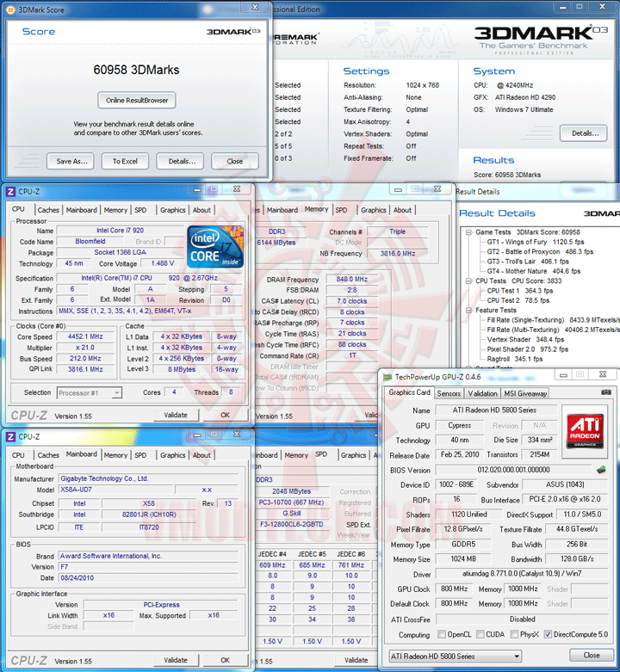This screenshot has height=672, width=620.
Task: Click the GPU-Z camera screenshot icon
Action: [x=606, y=392]
